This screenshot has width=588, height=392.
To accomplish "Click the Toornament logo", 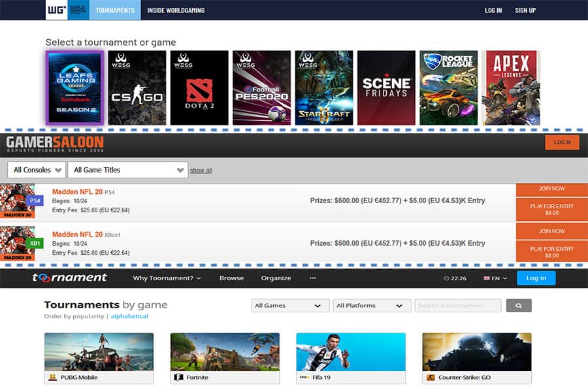I will (70, 278).
